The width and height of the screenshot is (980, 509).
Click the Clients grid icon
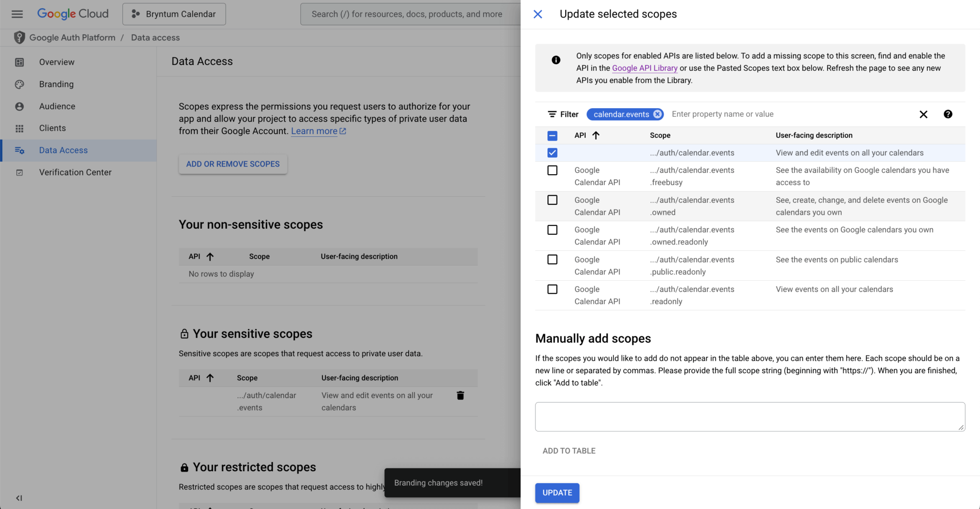[x=19, y=128]
